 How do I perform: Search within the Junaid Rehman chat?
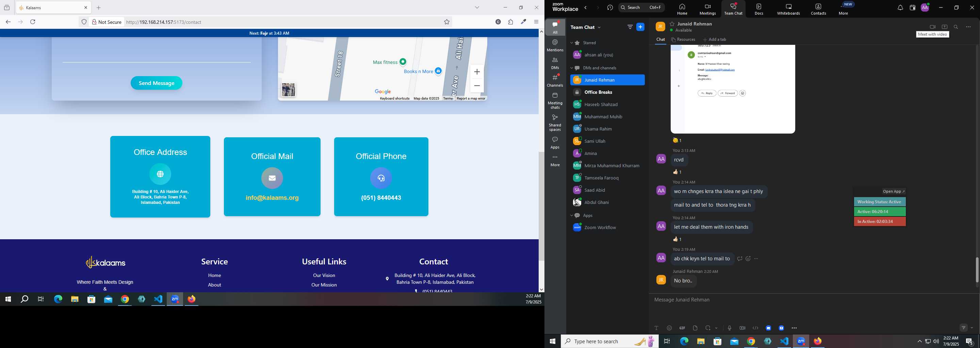956,27
